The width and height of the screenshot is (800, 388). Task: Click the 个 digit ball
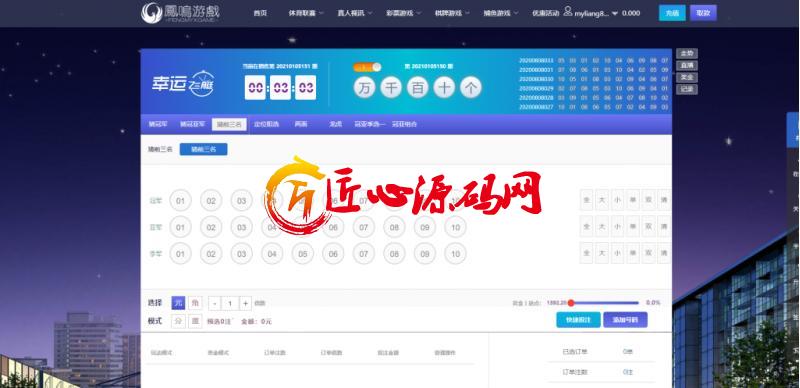[470, 88]
